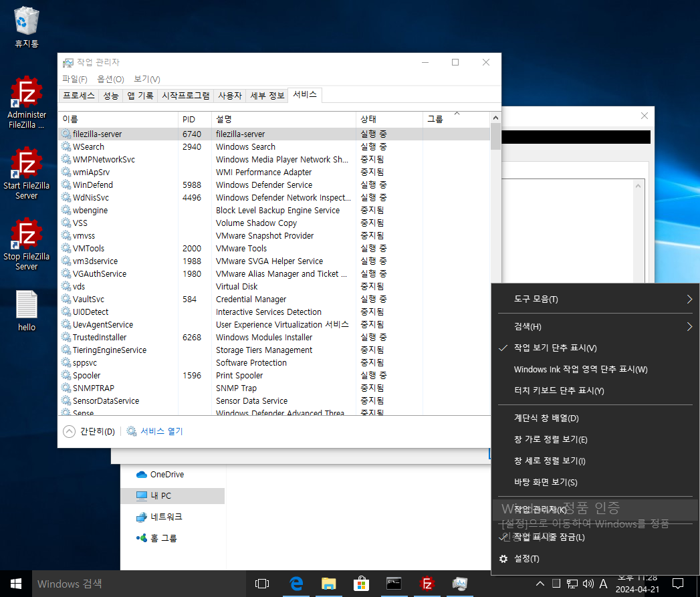The image size is (700, 597).
Task: Click the 서비스 열기 link
Action: [x=162, y=431]
